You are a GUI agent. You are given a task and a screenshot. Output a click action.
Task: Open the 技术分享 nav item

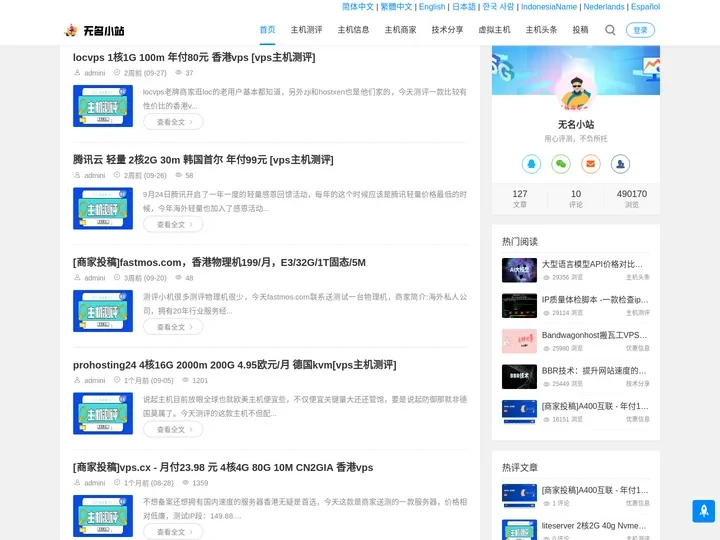click(447, 30)
